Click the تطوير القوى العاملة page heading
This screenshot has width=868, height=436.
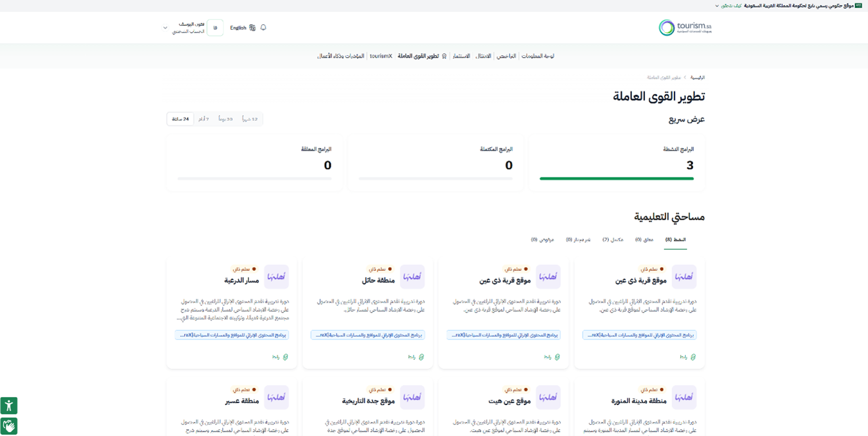click(x=659, y=97)
